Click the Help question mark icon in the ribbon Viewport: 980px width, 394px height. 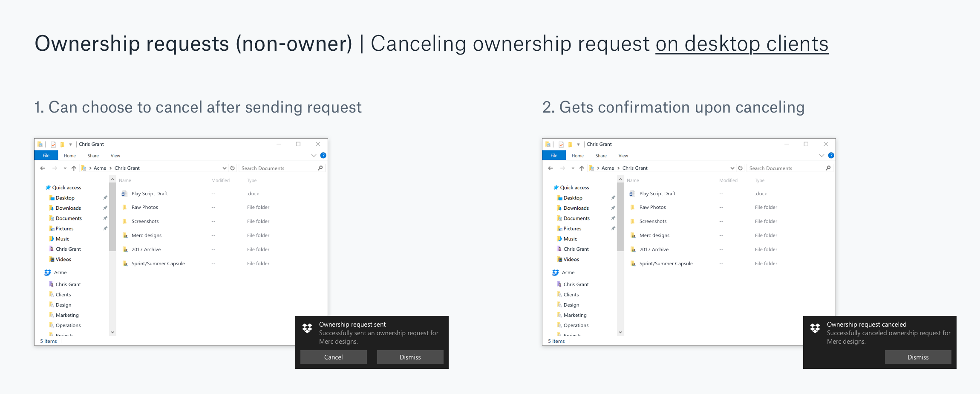323,155
